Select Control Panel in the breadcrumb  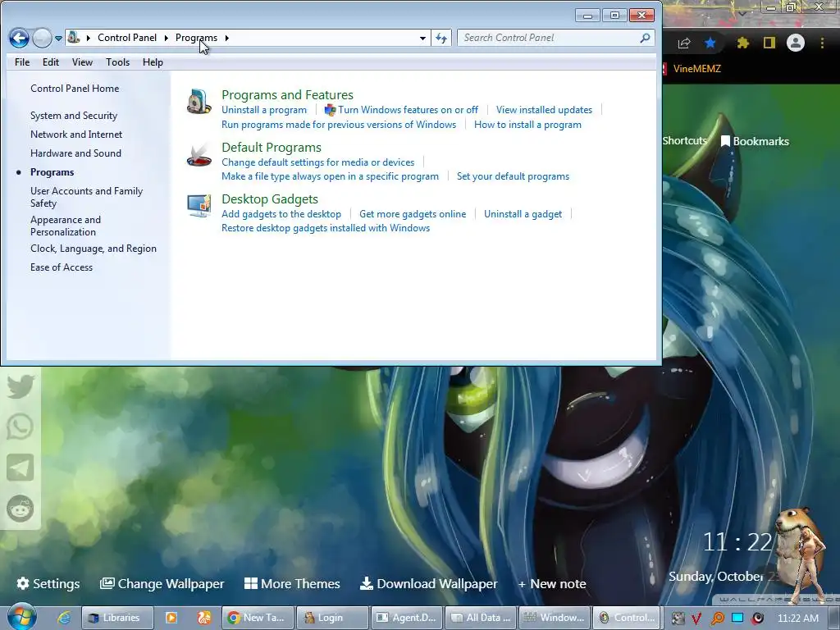pyautogui.click(x=127, y=38)
